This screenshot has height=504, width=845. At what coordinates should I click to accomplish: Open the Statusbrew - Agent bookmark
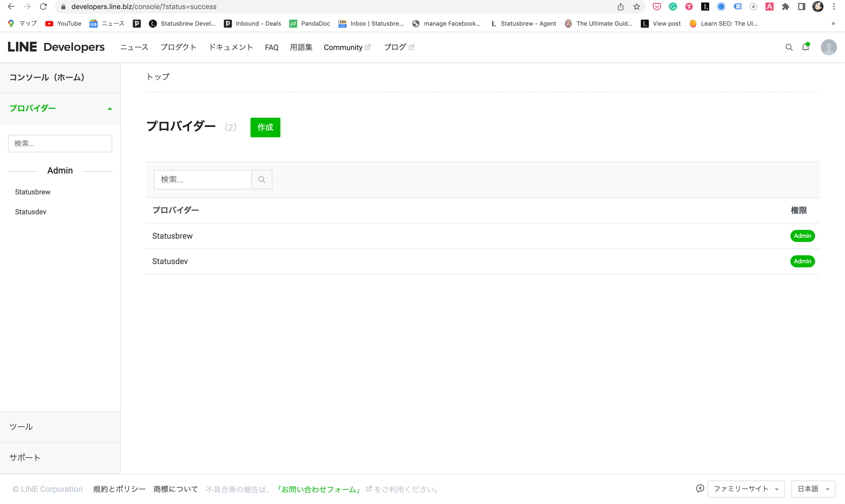523,23
